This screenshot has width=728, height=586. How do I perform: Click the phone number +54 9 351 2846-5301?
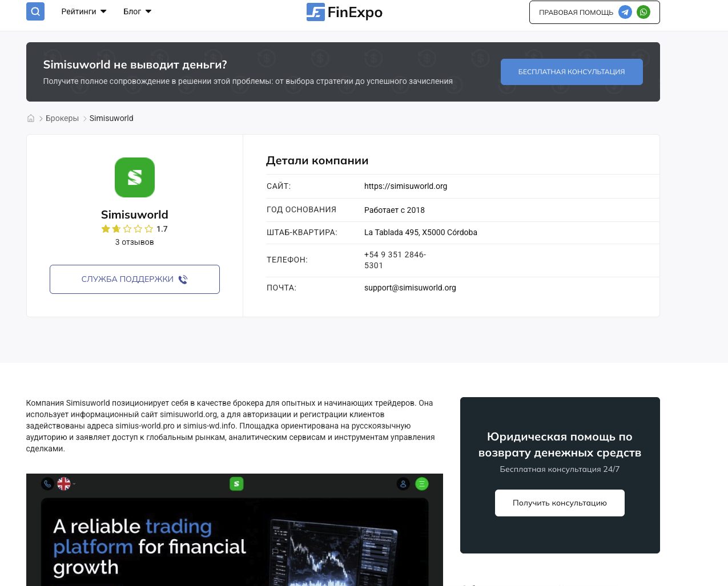[395, 260]
